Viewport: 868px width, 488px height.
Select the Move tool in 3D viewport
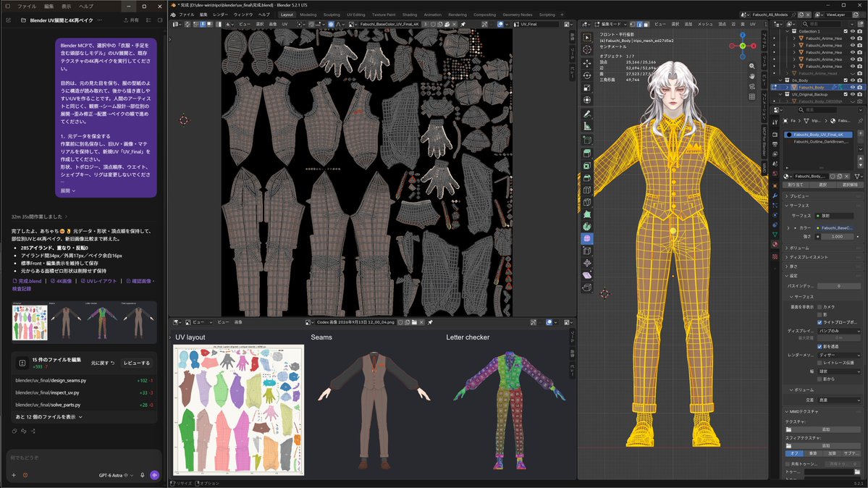point(587,62)
